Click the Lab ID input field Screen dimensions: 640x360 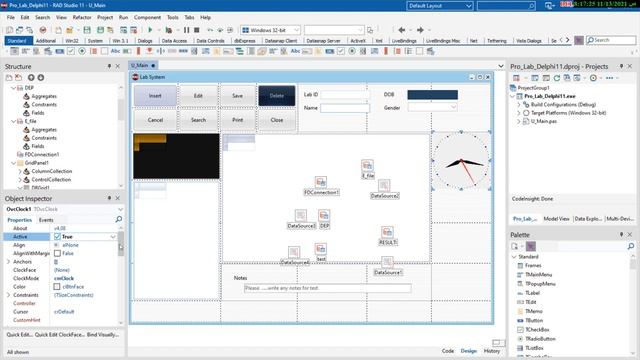(344, 95)
